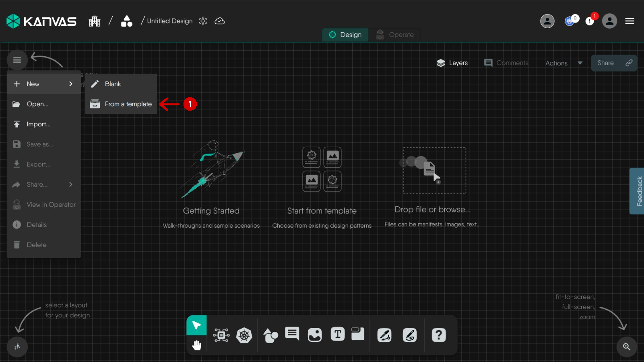Open the shapes tool
This screenshot has height=362, width=644.
click(x=270, y=335)
